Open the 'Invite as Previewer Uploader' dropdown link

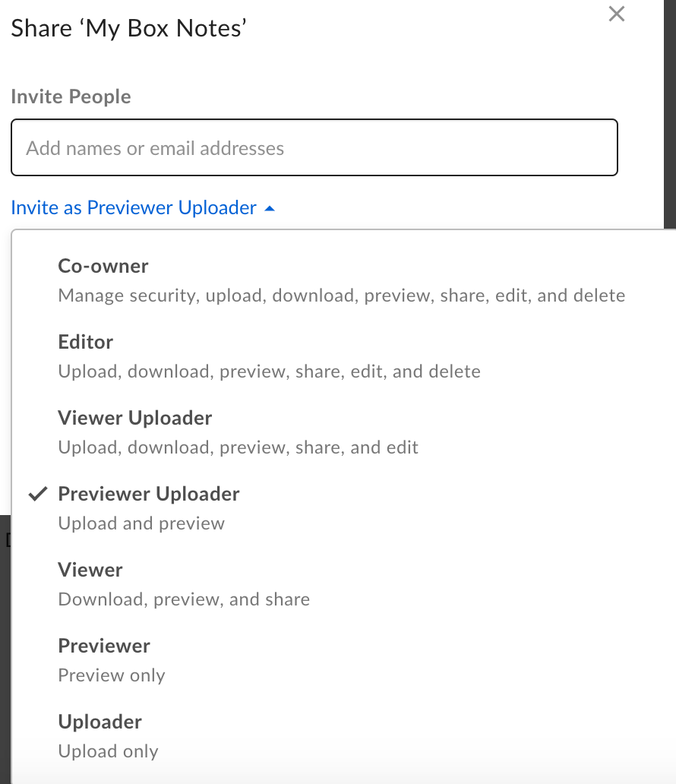tap(134, 207)
